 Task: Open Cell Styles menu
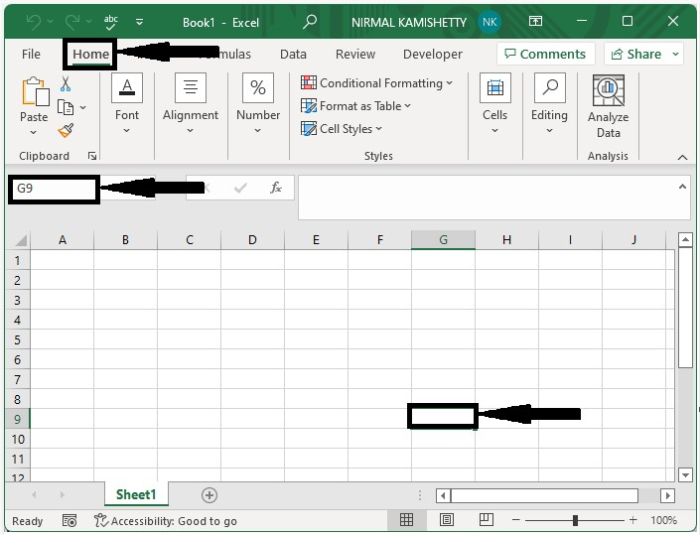pyautogui.click(x=342, y=129)
